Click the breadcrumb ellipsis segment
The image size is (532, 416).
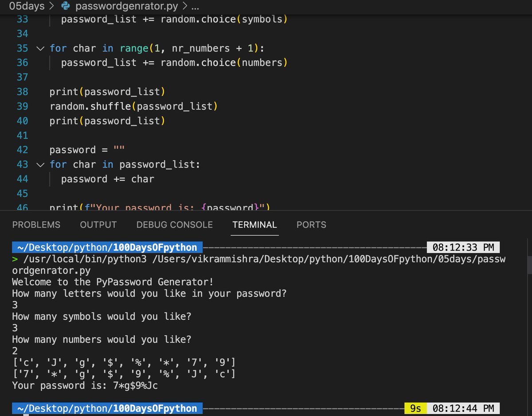click(x=194, y=6)
